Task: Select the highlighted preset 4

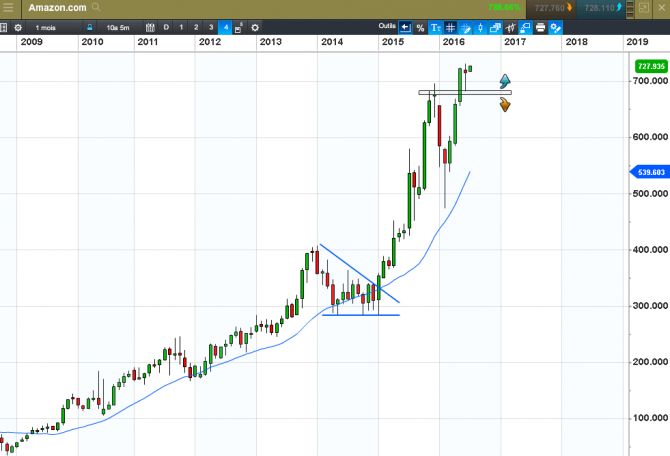Action: pyautogui.click(x=225, y=27)
